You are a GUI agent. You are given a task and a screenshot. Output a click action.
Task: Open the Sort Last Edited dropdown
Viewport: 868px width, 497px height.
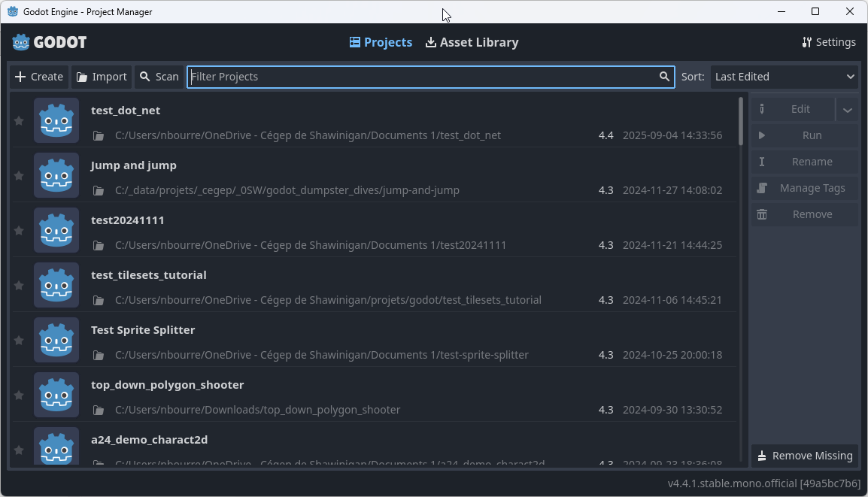tap(785, 77)
